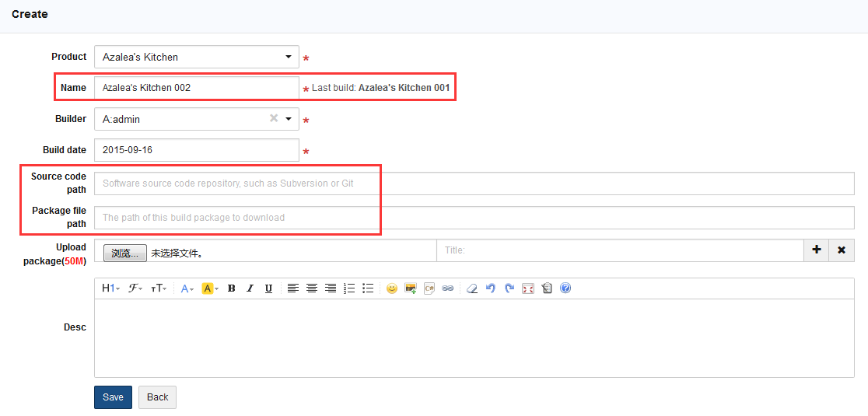
Task: Undo the last edit in the editor
Action: (491, 288)
